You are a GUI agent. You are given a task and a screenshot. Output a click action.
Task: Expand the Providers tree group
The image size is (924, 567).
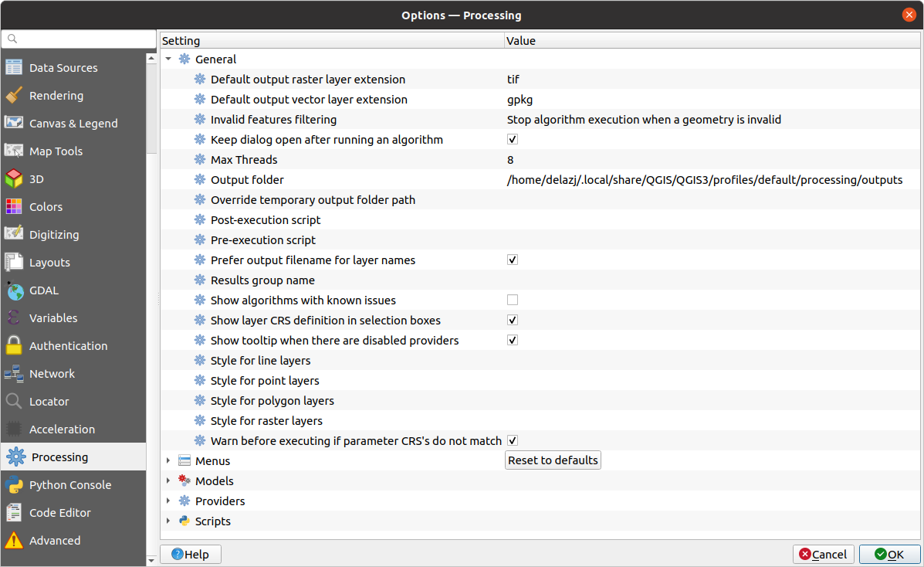168,501
